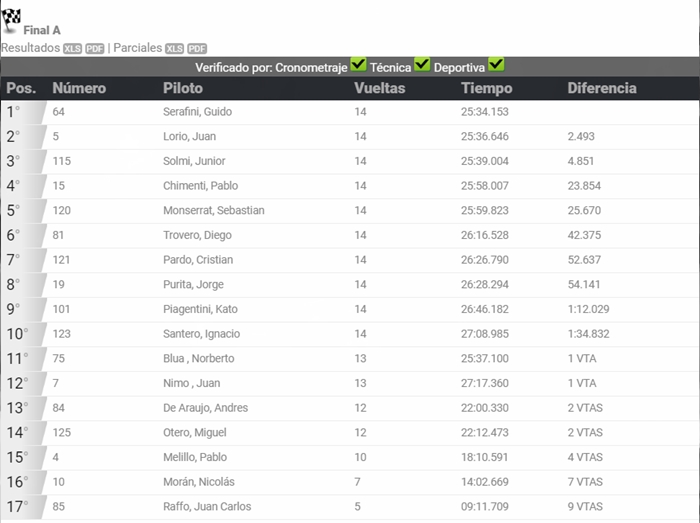Viewport: 700px width, 523px height.
Task: Click the Deportiva verified checkmark
Action: click(x=496, y=66)
